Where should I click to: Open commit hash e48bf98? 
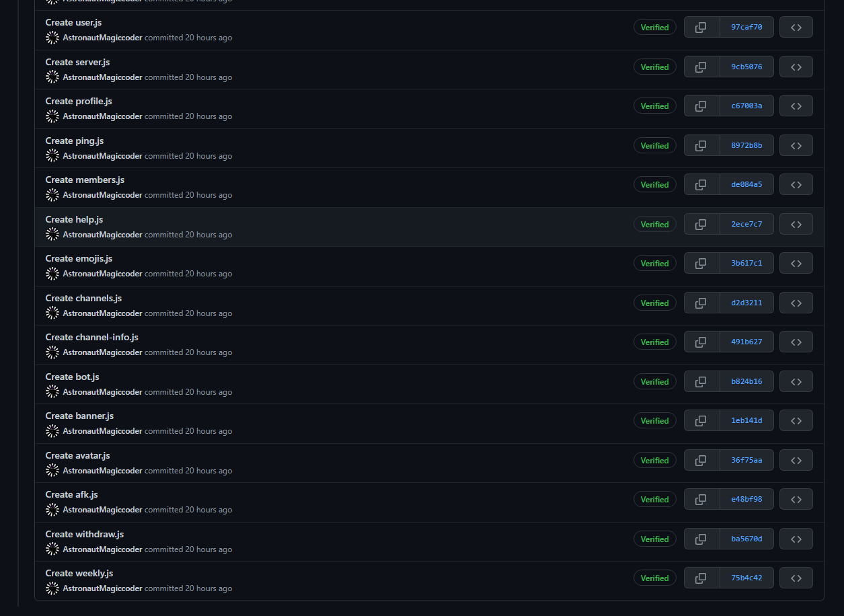[746, 499]
